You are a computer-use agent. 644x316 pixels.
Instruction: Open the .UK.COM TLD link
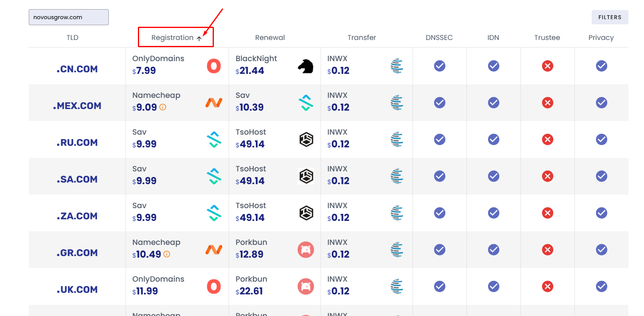pyautogui.click(x=77, y=290)
